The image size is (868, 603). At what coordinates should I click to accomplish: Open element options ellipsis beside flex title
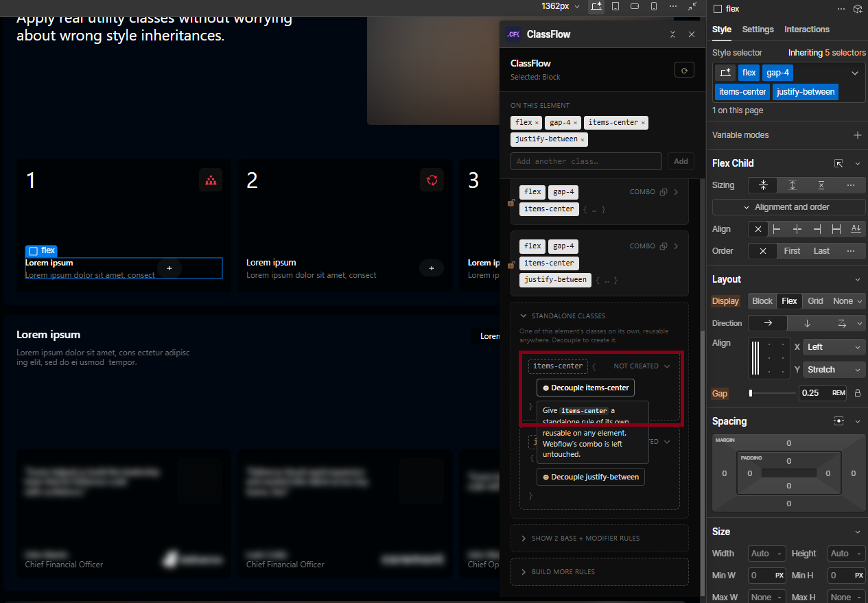point(841,9)
